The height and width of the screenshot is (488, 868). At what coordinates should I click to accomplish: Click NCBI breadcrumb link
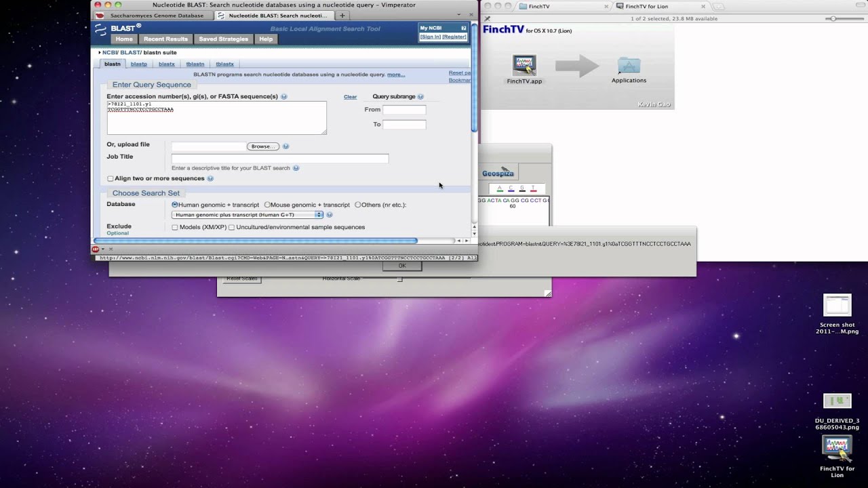click(109, 53)
